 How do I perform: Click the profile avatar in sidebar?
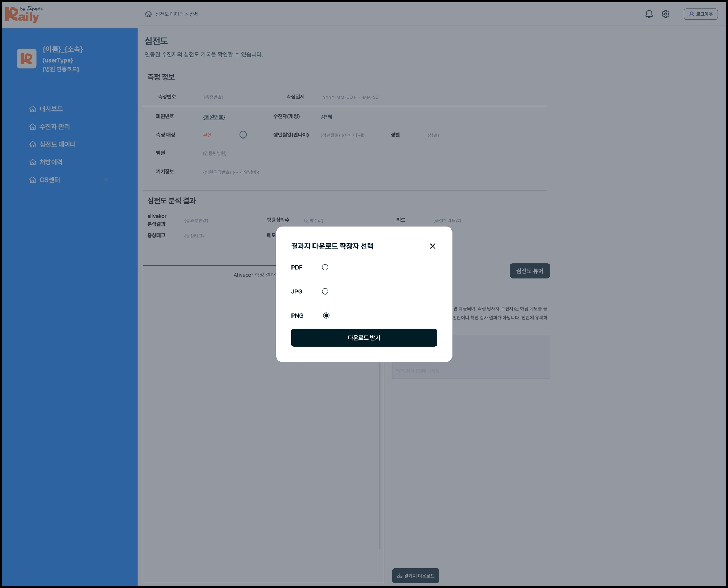[27, 59]
